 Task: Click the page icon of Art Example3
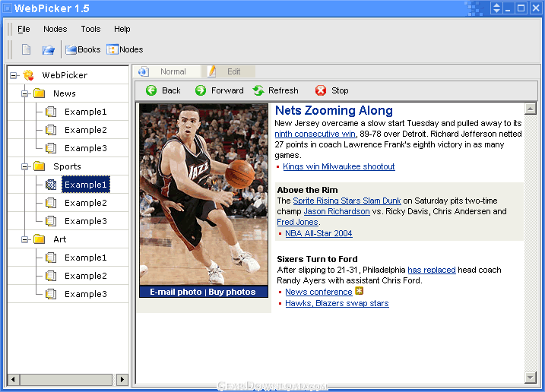pos(51,294)
